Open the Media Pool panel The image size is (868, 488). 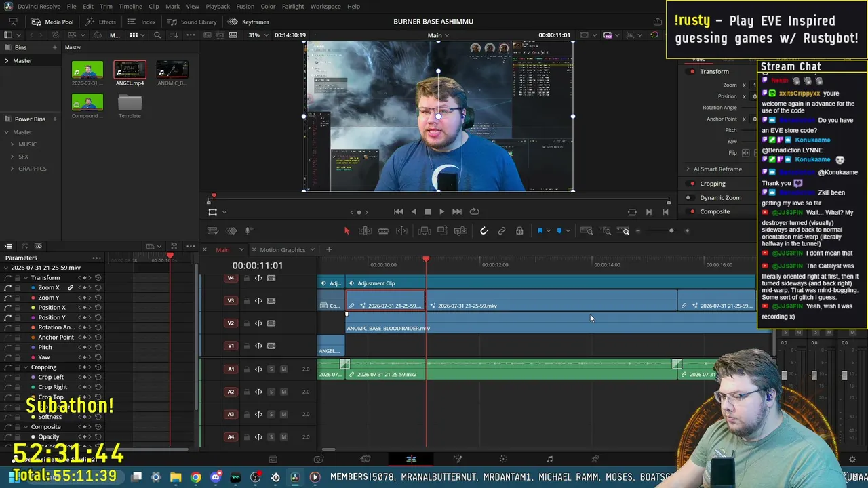pyautogui.click(x=53, y=22)
